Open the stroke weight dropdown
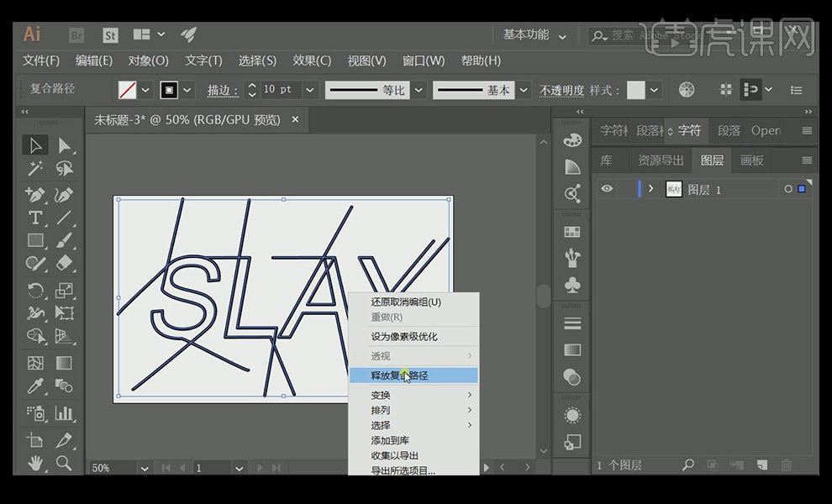The image size is (832, 504). tap(310, 90)
